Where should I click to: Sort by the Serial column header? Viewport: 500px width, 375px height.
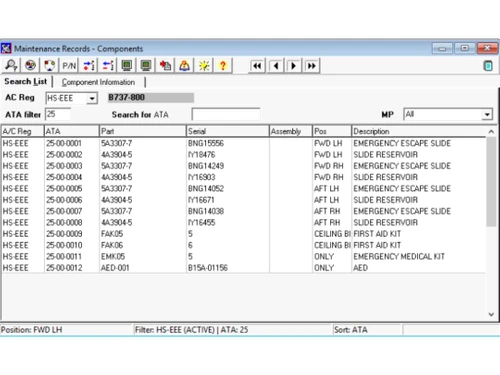pyautogui.click(x=228, y=131)
